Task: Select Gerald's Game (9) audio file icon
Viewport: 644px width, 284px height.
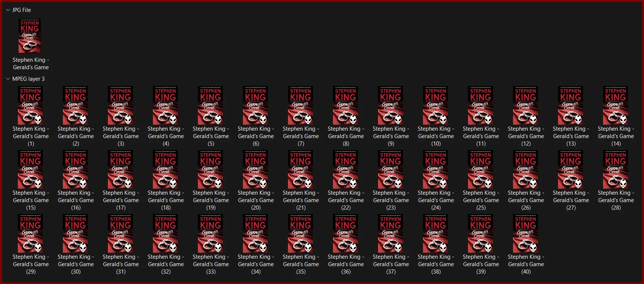Action: coord(391,105)
